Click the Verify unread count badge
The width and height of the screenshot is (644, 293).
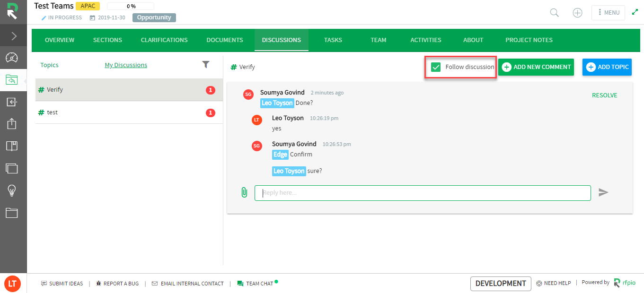point(211,90)
